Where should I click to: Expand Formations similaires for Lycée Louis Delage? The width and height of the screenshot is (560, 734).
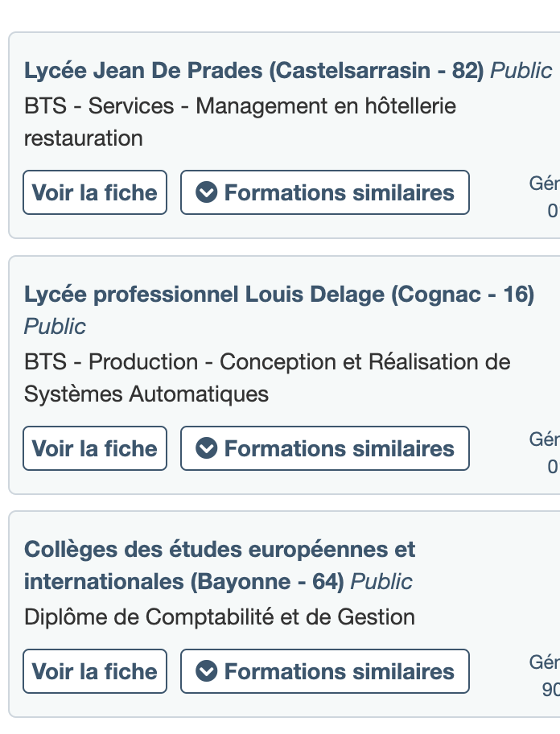point(325,448)
